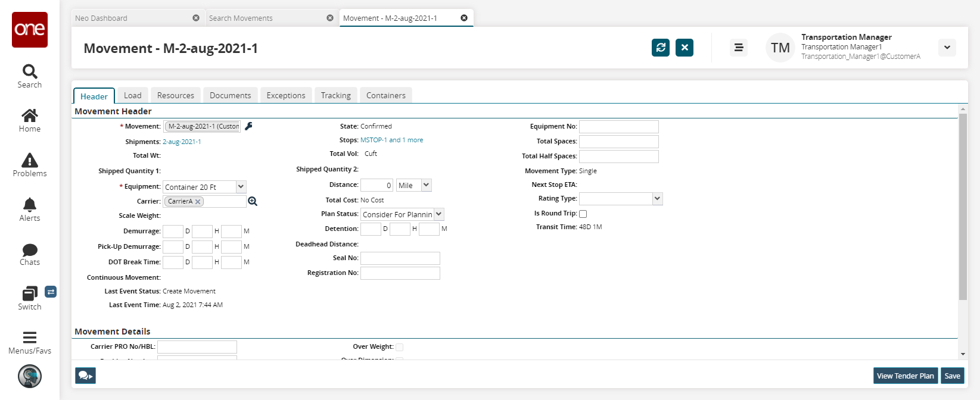Switch to the Tracking tab
Screen dimensions: 980x400
[335, 95]
